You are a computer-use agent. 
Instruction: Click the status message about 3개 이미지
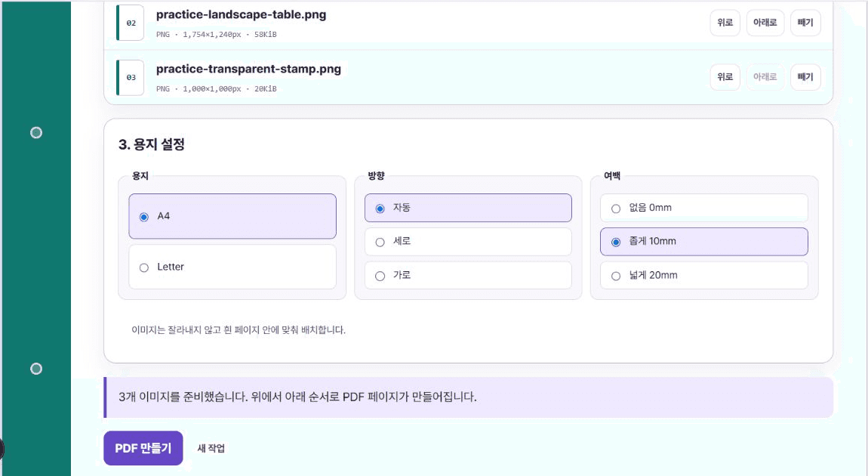coord(468,397)
